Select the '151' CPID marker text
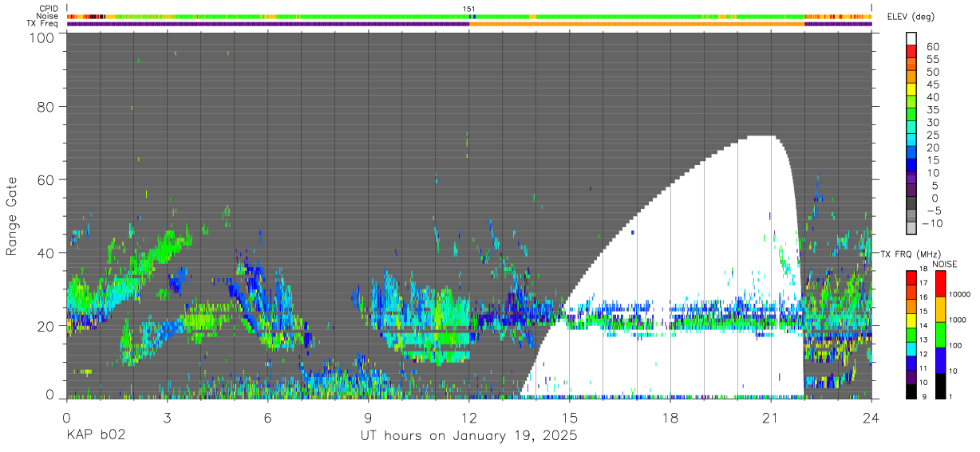Image resolution: width=980 pixels, height=452 pixels. 469,9
